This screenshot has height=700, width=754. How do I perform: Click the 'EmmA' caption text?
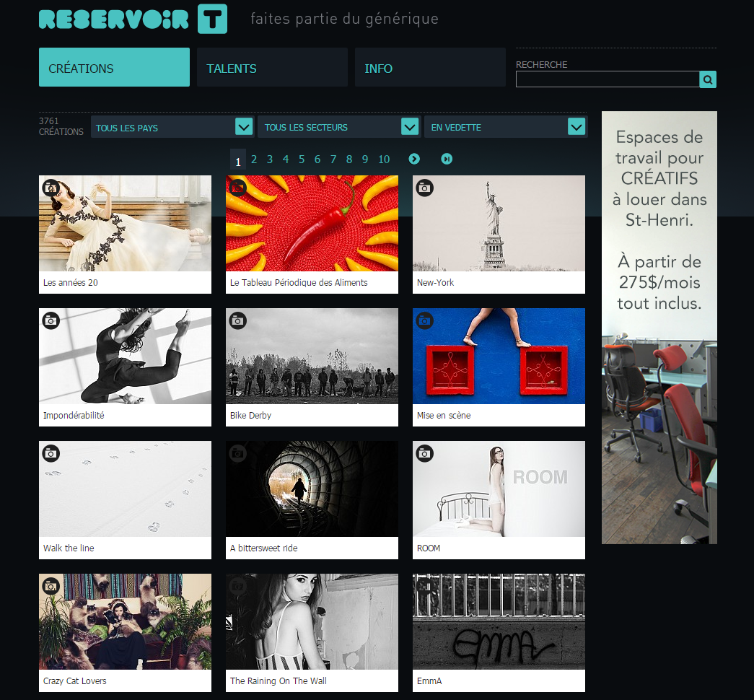pyautogui.click(x=429, y=681)
